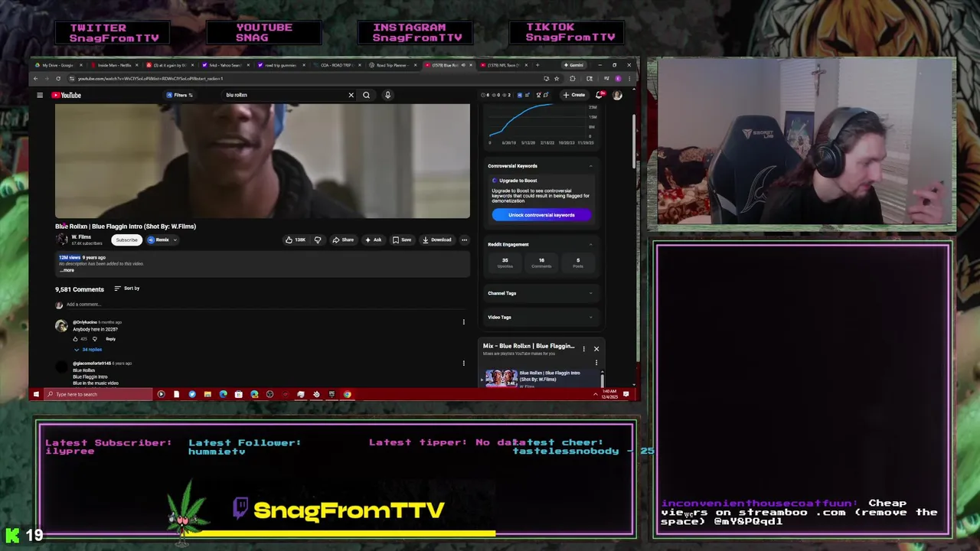980x551 pixels.
Task: Start voice search with the microphone
Action: [387, 95]
